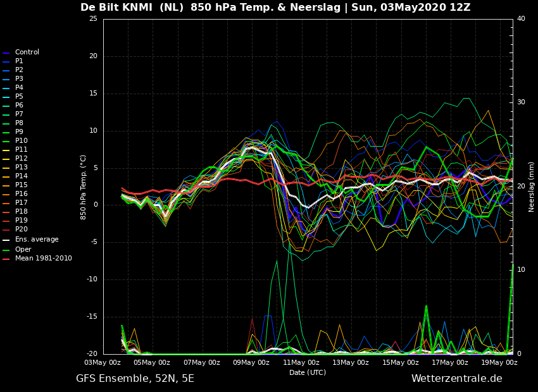
Task: Click the P7 legend label
Action: tap(19, 114)
